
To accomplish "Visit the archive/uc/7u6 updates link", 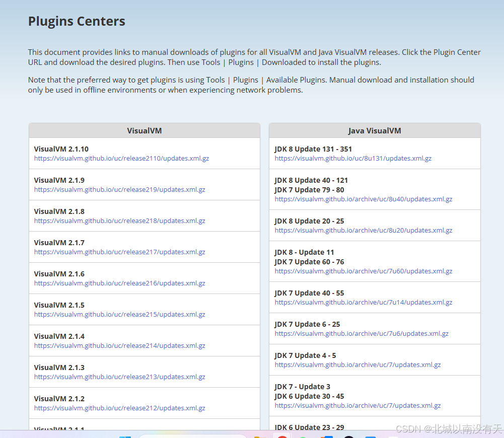I will tap(362, 334).
